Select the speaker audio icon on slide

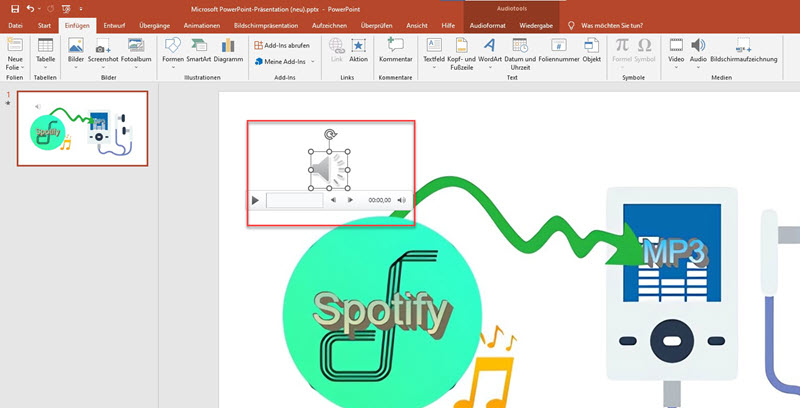point(329,170)
